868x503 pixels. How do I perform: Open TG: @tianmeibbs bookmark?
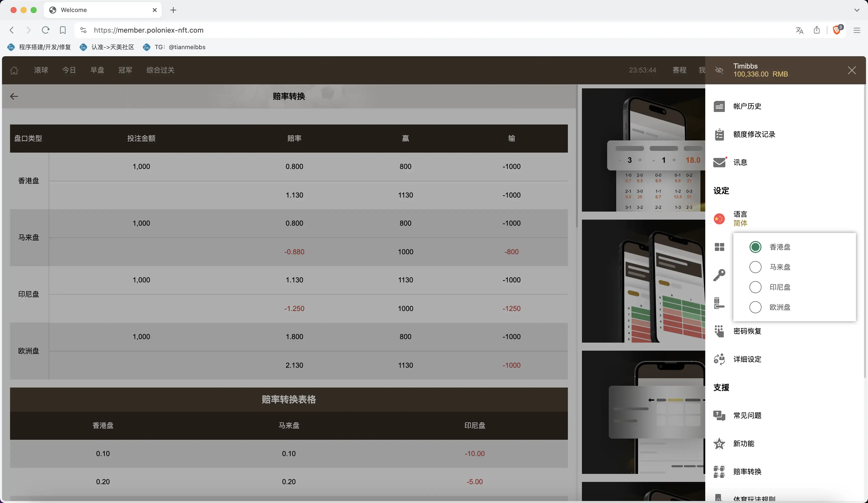174,47
